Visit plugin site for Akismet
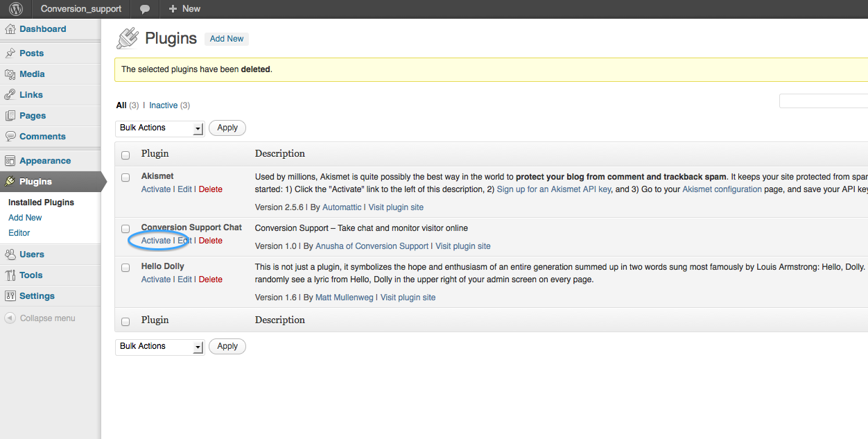The image size is (868, 439). click(396, 207)
